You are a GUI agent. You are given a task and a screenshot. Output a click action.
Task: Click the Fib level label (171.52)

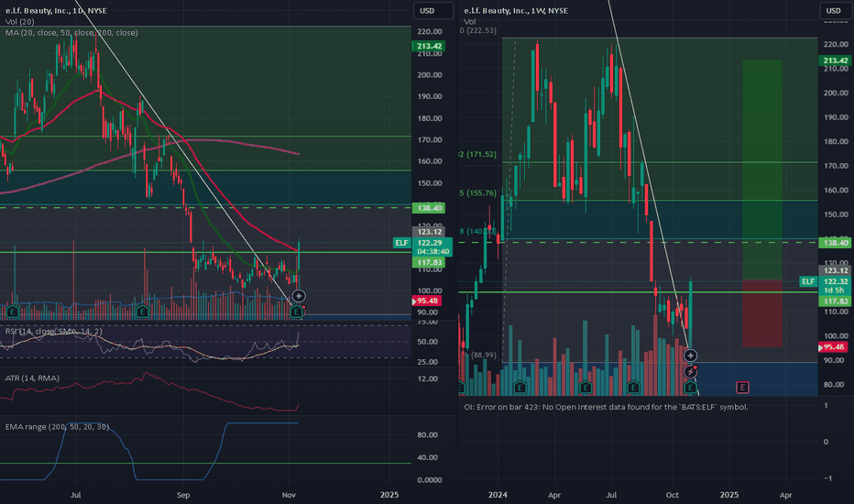pos(478,154)
